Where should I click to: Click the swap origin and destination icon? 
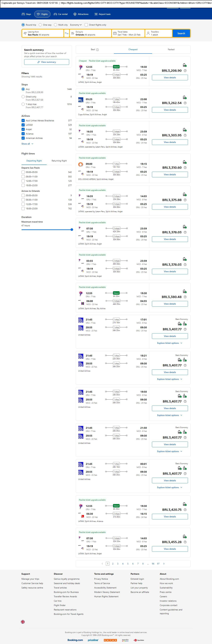pyautogui.click(x=67, y=33)
